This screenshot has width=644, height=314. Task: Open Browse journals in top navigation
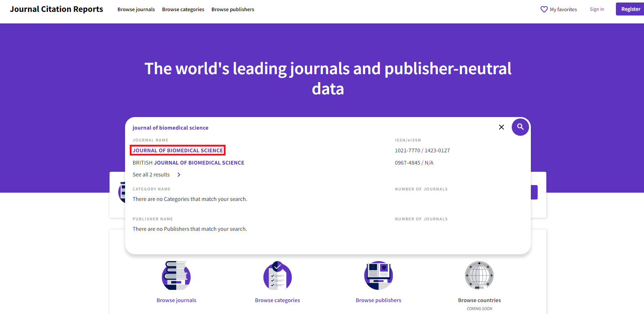136,9
